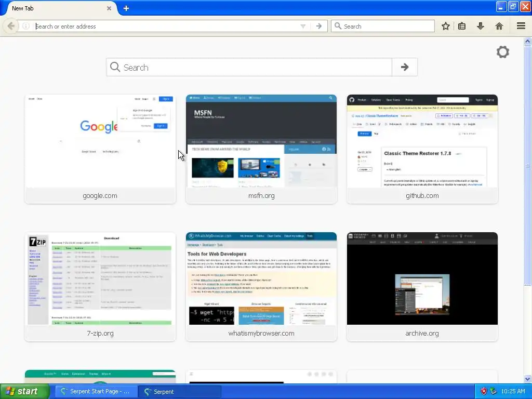Click the github.com tile label
This screenshot has width=532, height=399.
pos(422,196)
